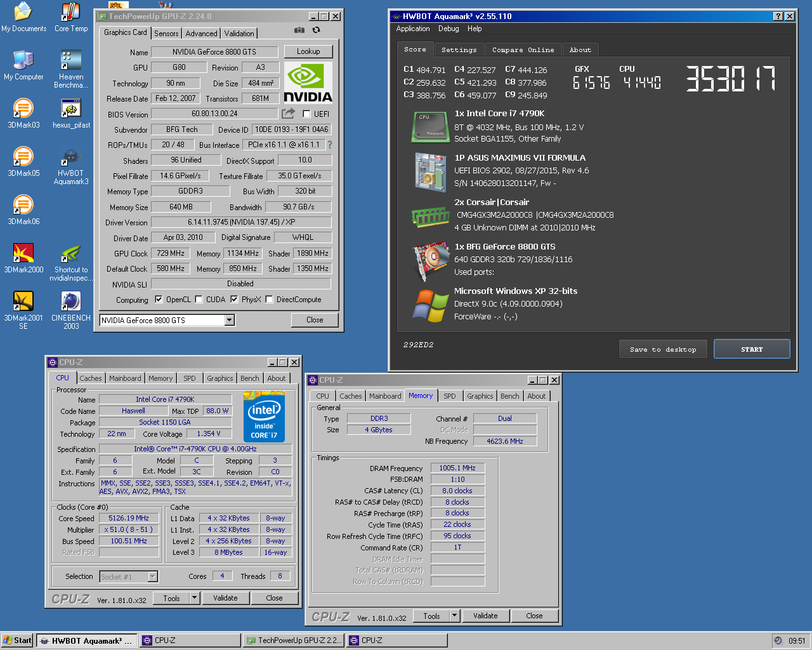Click BIOS version export share icon

(x=289, y=113)
